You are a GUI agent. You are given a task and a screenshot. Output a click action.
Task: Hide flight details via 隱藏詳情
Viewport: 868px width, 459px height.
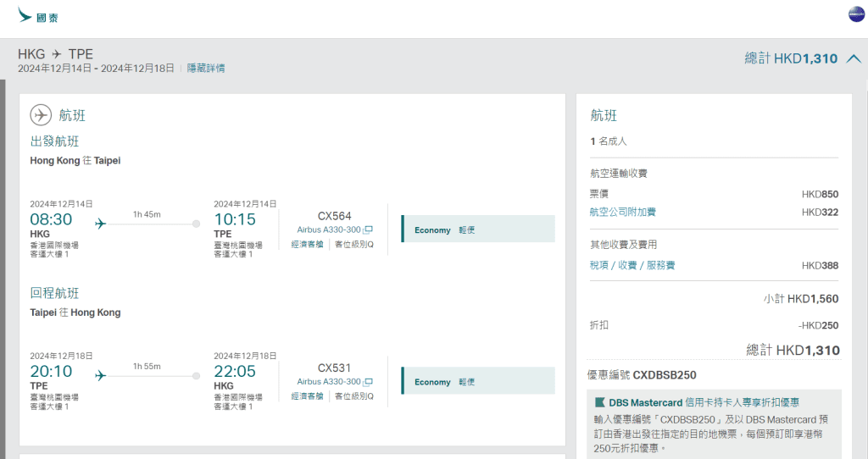(206, 68)
